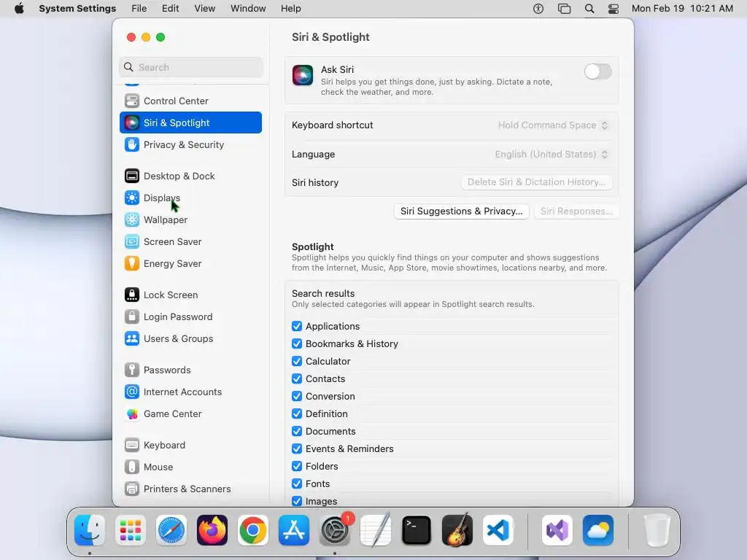Select Privacy & Security hand icon

click(x=132, y=145)
